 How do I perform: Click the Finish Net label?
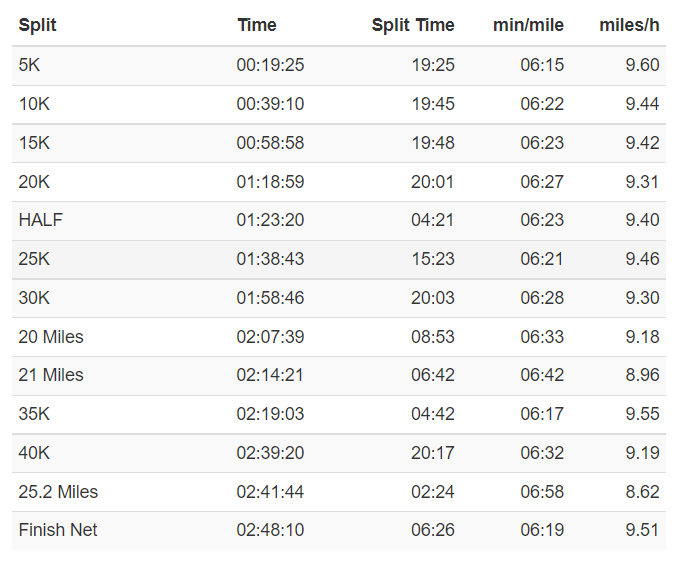[x=58, y=530]
